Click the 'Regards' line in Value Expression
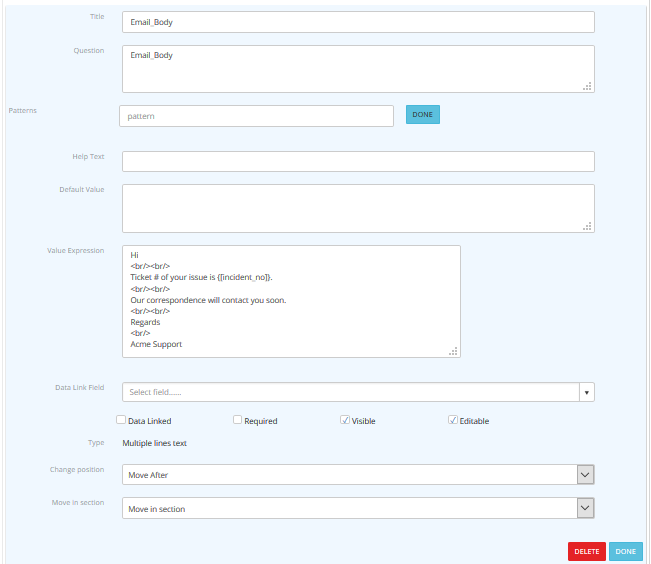Image resolution: width=651 pixels, height=564 pixels. (x=145, y=322)
